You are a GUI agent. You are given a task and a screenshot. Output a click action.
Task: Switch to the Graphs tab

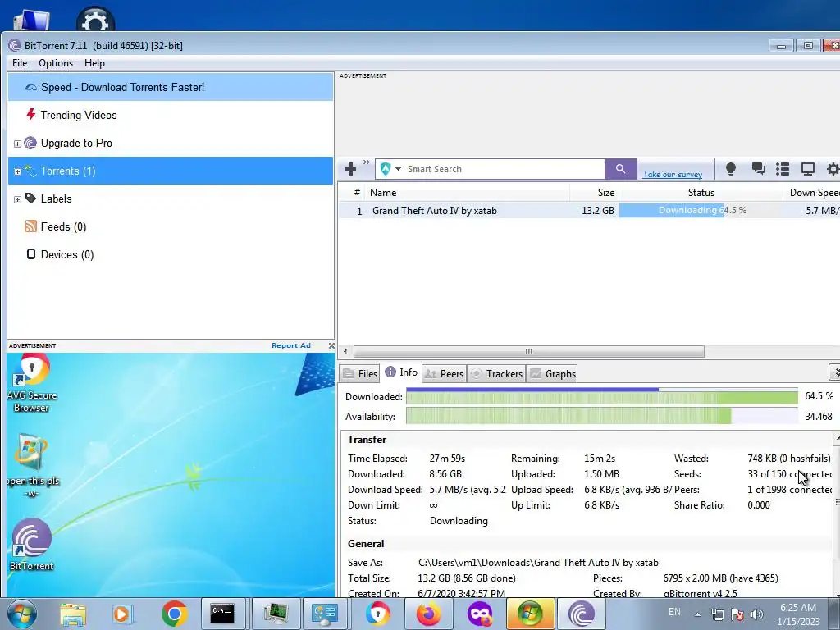pyautogui.click(x=553, y=373)
